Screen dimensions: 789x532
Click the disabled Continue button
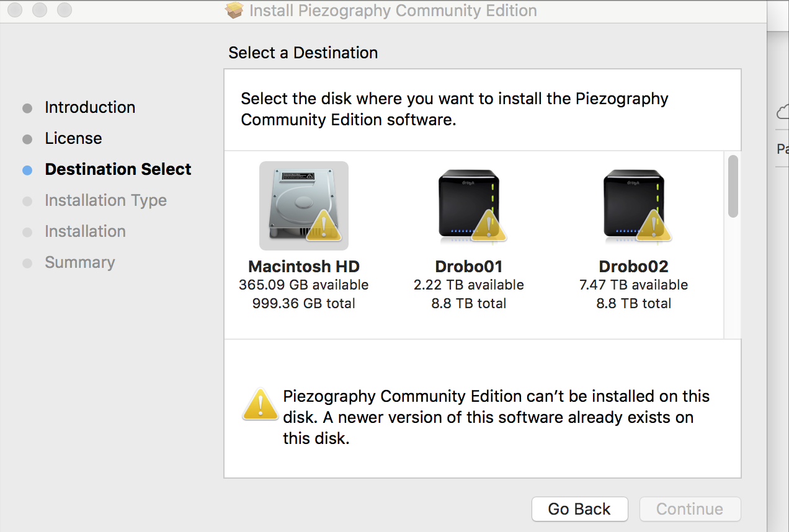point(690,509)
